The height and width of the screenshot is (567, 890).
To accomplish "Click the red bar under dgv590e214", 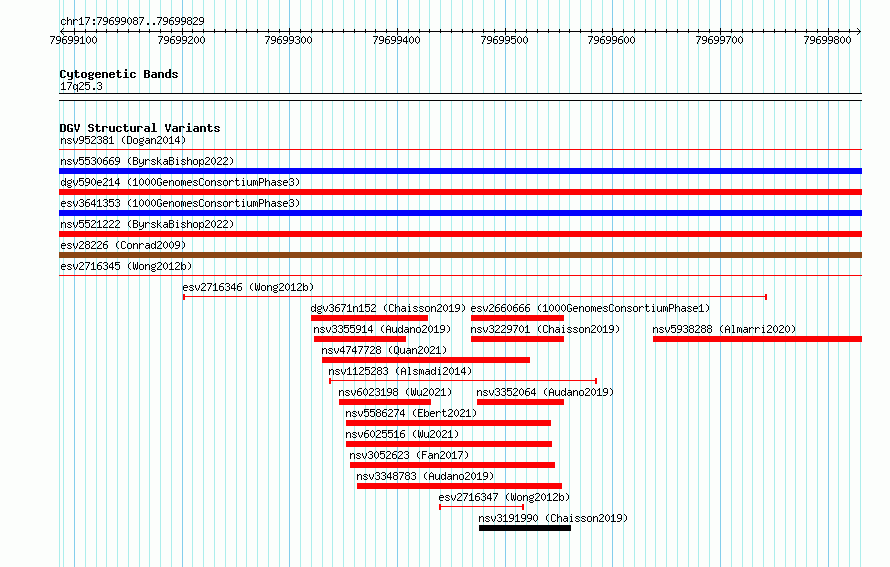I will [x=460, y=192].
